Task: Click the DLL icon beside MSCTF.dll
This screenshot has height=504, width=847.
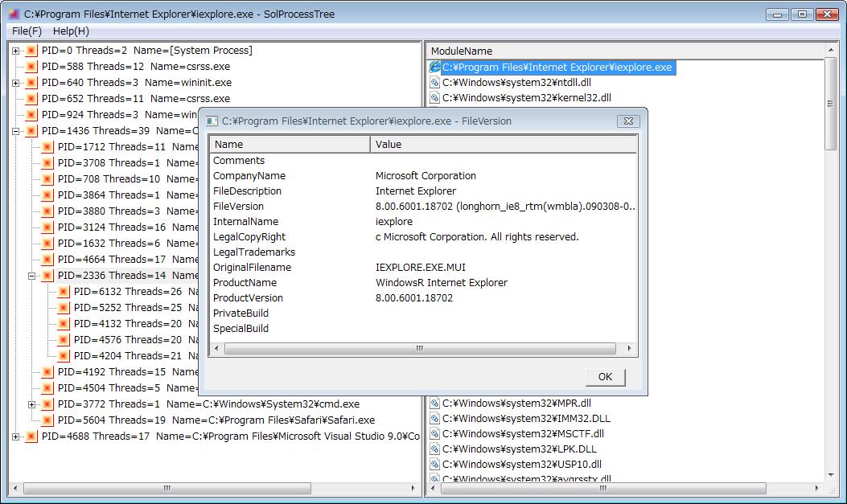Action: [x=435, y=433]
